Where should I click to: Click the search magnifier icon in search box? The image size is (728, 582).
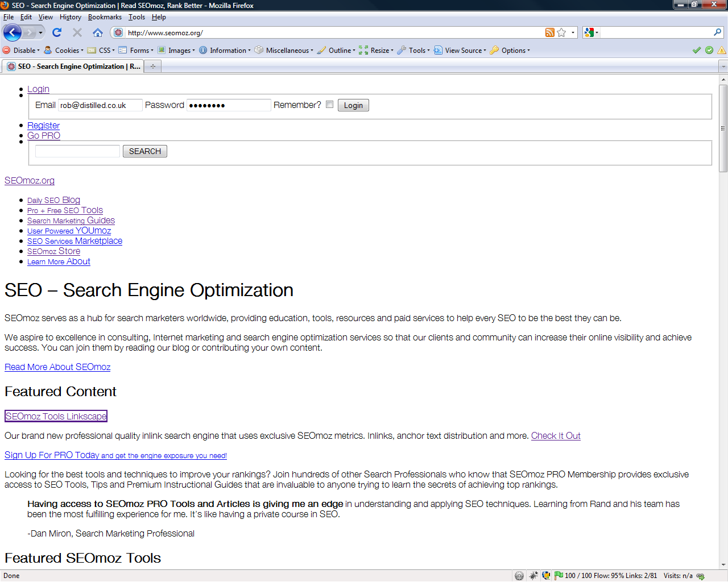717,32
